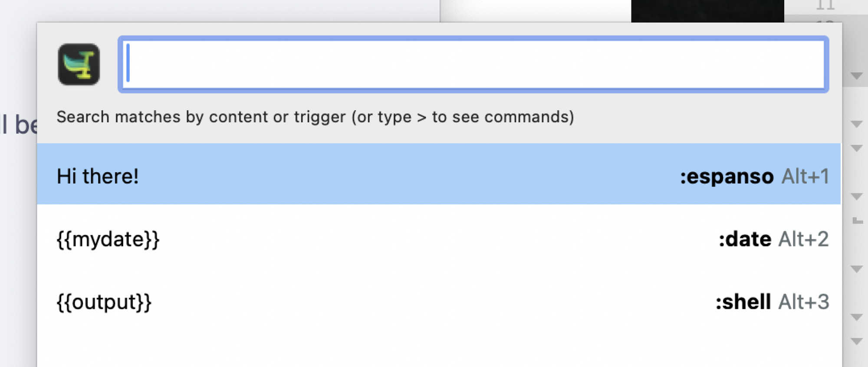Click the Alt+1 shortcut hint

coord(805,177)
